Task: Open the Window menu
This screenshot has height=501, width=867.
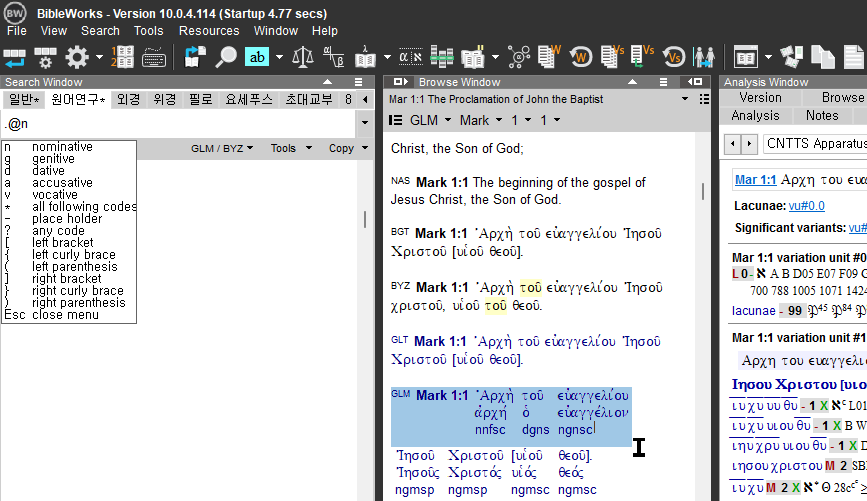Action: [x=276, y=31]
